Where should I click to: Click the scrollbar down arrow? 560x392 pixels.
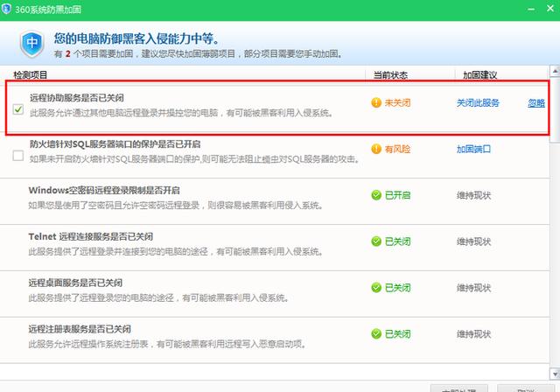[555, 374]
